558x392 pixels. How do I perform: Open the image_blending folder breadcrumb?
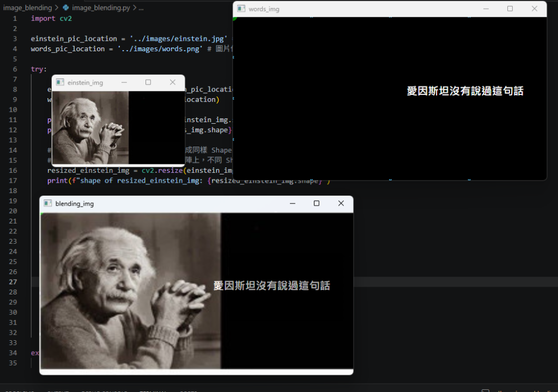click(x=27, y=8)
